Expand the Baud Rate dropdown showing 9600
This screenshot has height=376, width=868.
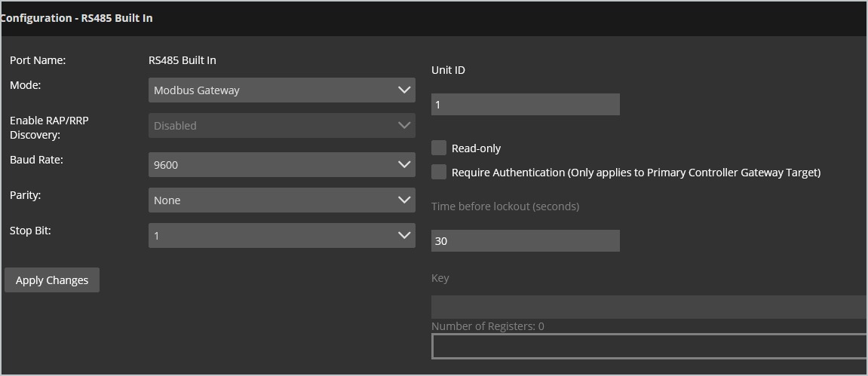tap(271, 164)
